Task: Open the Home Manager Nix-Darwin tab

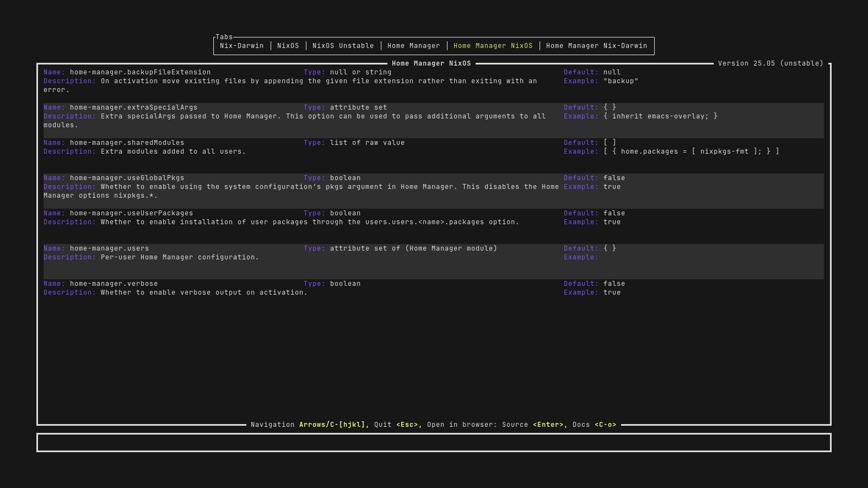Action: (596, 46)
